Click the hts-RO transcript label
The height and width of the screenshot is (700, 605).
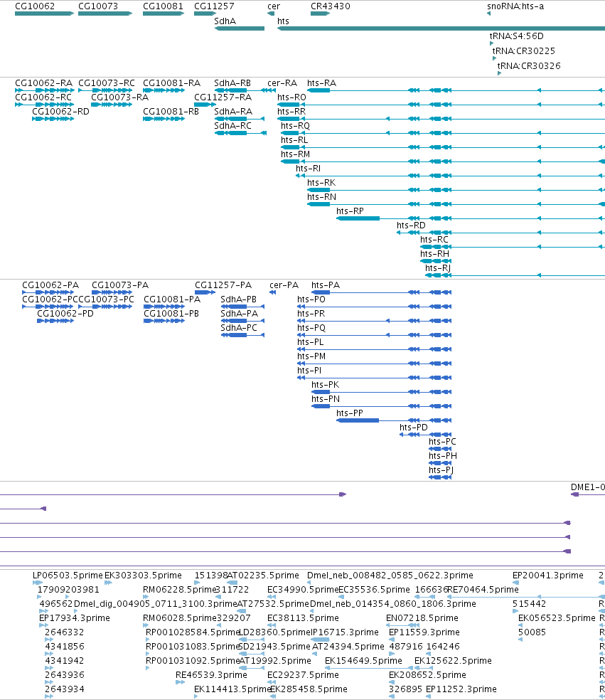click(x=291, y=97)
